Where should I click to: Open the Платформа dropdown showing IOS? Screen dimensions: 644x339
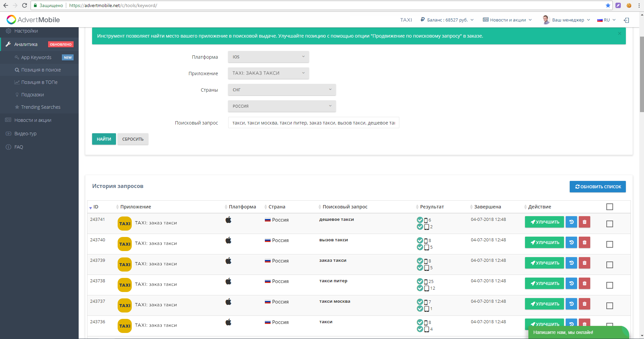[x=268, y=57]
